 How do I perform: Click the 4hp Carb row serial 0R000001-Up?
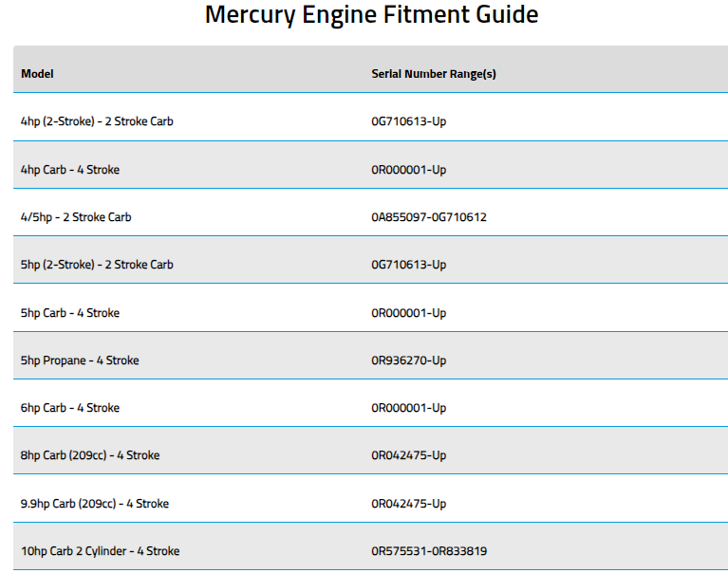point(408,170)
